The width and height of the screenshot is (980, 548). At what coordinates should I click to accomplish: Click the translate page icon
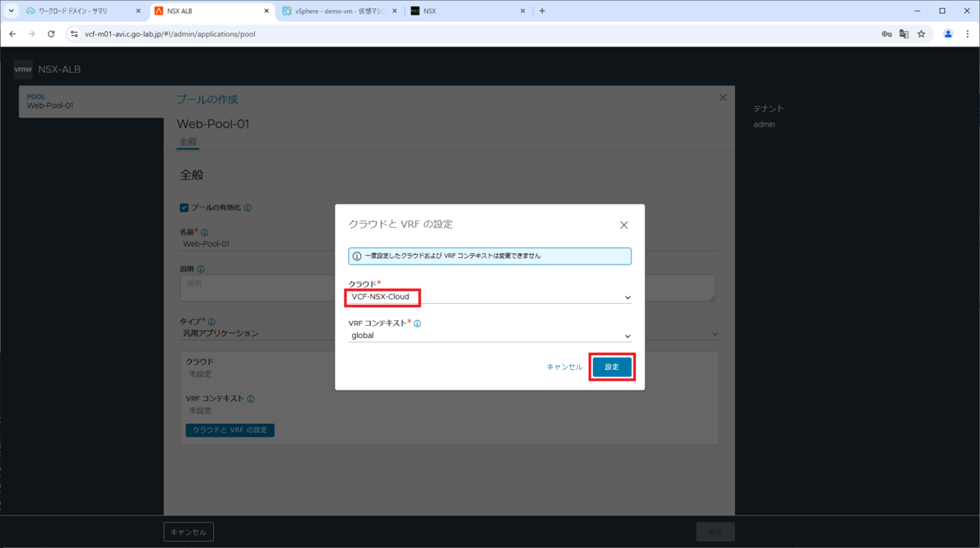pyautogui.click(x=904, y=34)
